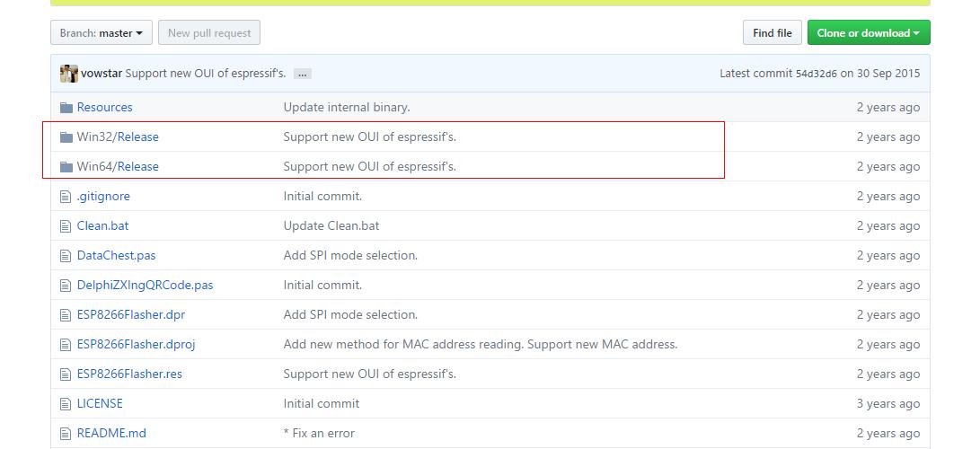The width and height of the screenshot is (980, 449).
Task: Click the .gitignore file icon
Action: pyautogui.click(x=66, y=197)
